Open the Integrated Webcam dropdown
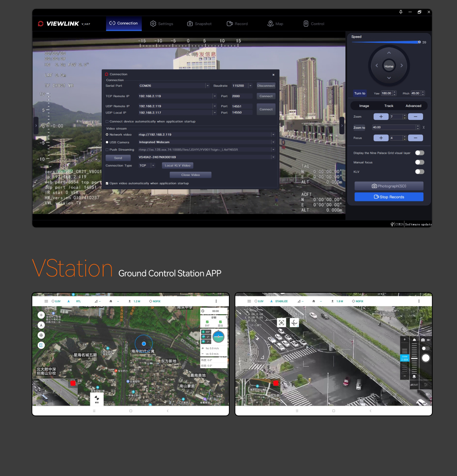Image resolution: width=457 pixels, height=476 pixels. (x=273, y=142)
